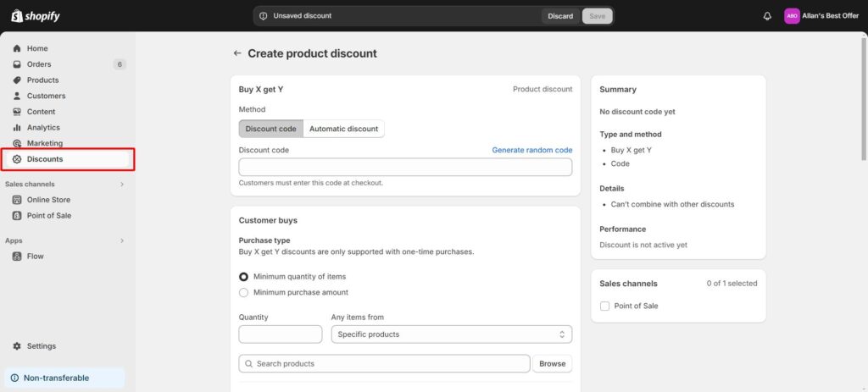
Task: Expand the Apps section chevron
Action: click(x=121, y=240)
